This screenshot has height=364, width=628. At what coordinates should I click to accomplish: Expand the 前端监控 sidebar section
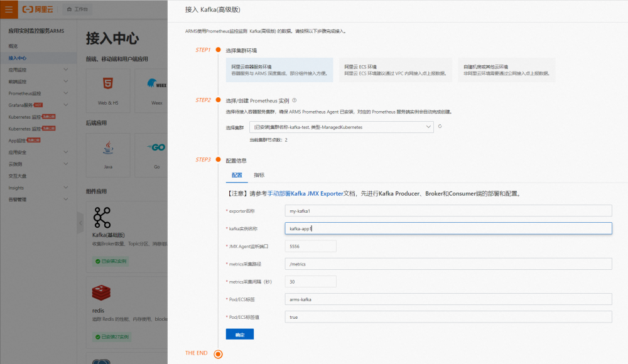(66, 82)
